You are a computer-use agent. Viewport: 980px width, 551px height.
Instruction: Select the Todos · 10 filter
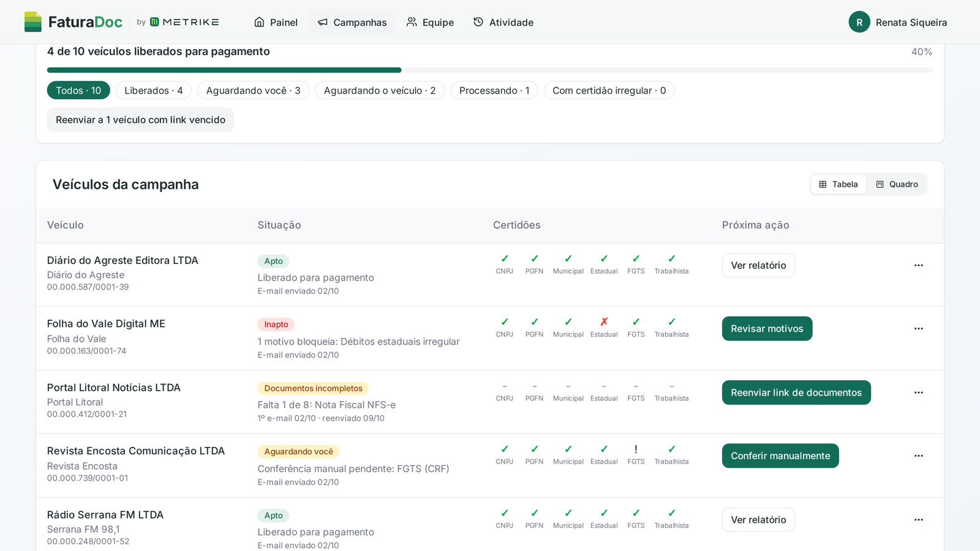(x=78, y=91)
